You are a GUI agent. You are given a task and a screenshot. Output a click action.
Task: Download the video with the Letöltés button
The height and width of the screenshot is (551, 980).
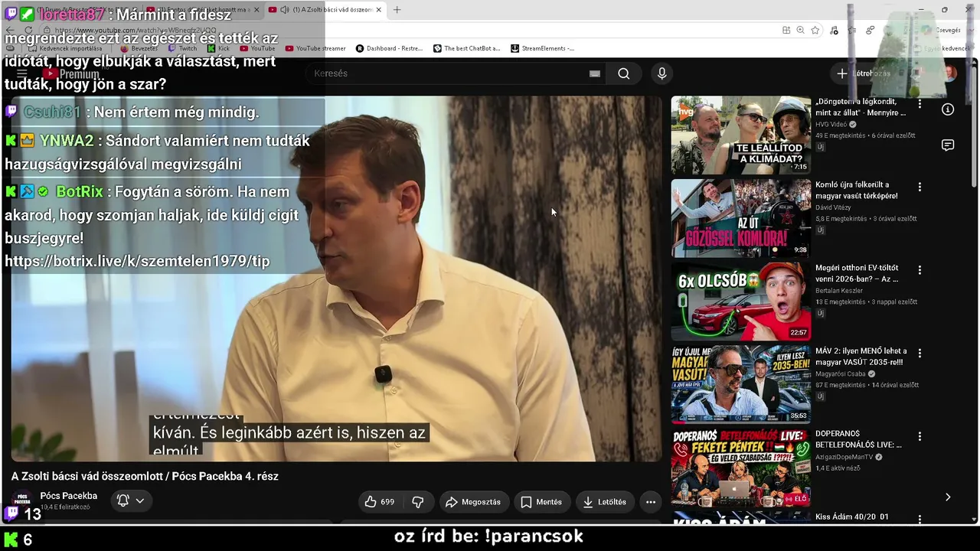point(605,502)
